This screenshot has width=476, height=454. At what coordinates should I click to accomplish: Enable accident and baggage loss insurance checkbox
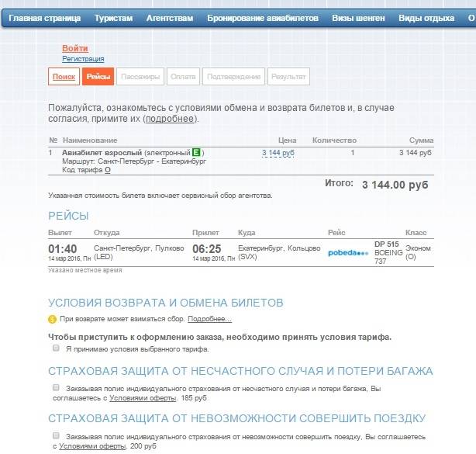coord(56,387)
